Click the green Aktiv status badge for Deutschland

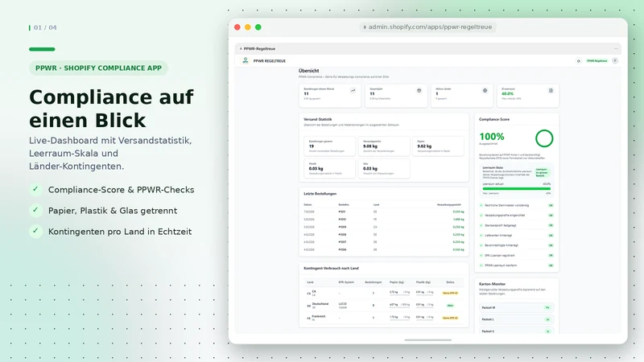point(450,306)
